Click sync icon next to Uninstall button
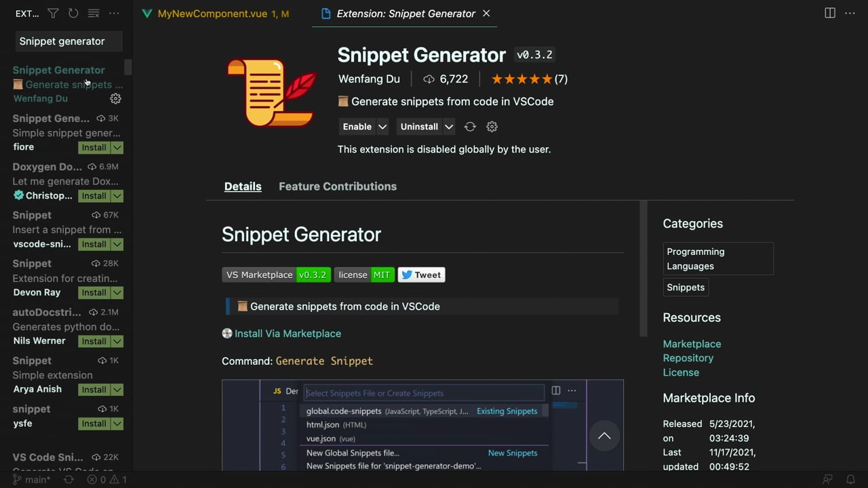This screenshot has height=488, width=868. (470, 127)
